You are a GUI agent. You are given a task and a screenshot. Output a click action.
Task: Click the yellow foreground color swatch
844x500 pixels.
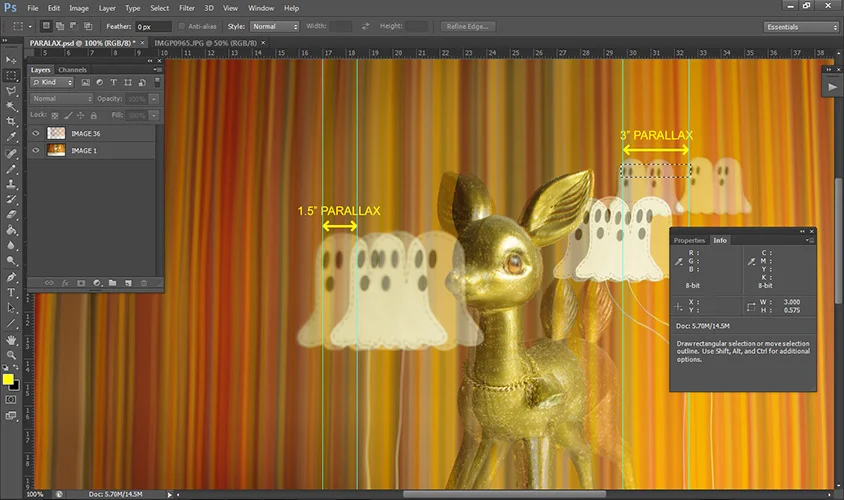coord(8,379)
